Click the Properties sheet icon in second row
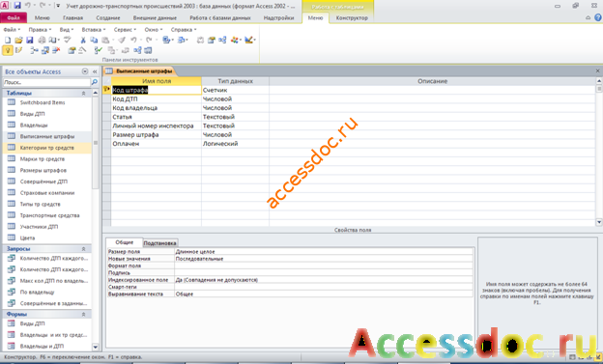Screen dimensions: 603x364 click(x=72, y=50)
